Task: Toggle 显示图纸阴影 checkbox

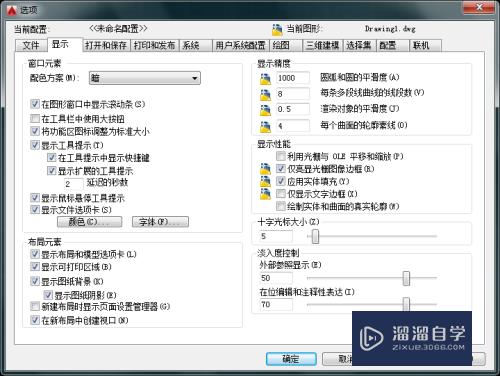Action: (48, 295)
